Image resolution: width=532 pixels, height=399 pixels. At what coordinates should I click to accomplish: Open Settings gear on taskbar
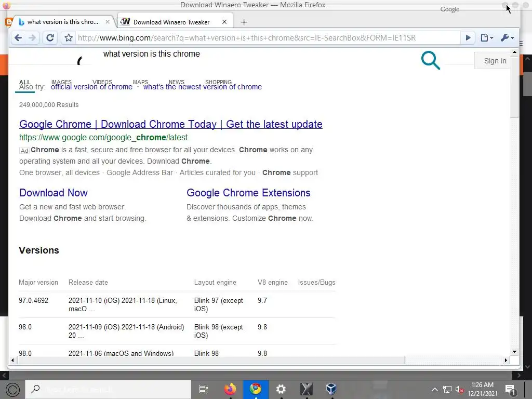(x=281, y=389)
